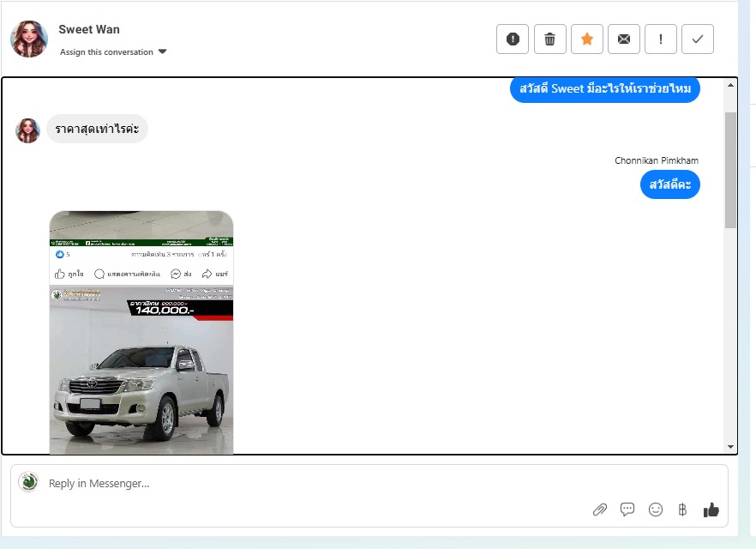Click scroll up arrow of chat scrollbar
The width and height of the screenshot is (756, 549).
click(730, 85)
